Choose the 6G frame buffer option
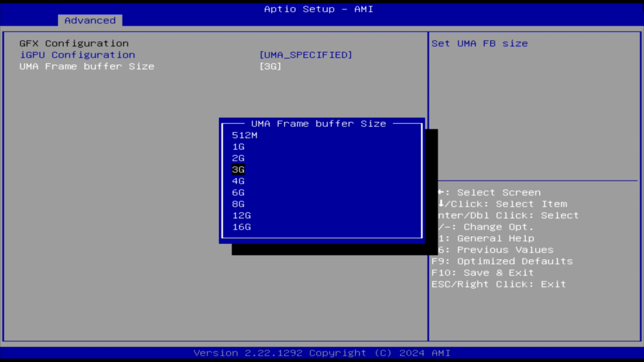 (238, 192)
